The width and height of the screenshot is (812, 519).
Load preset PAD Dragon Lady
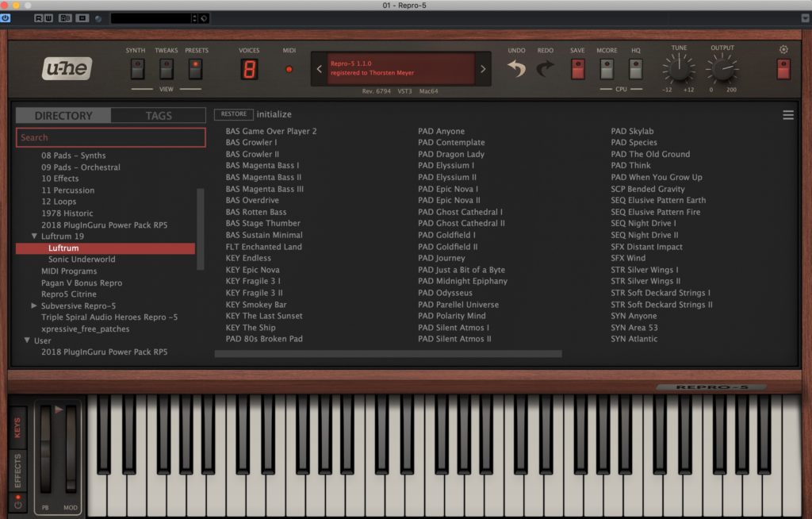[x=451, y=154]
